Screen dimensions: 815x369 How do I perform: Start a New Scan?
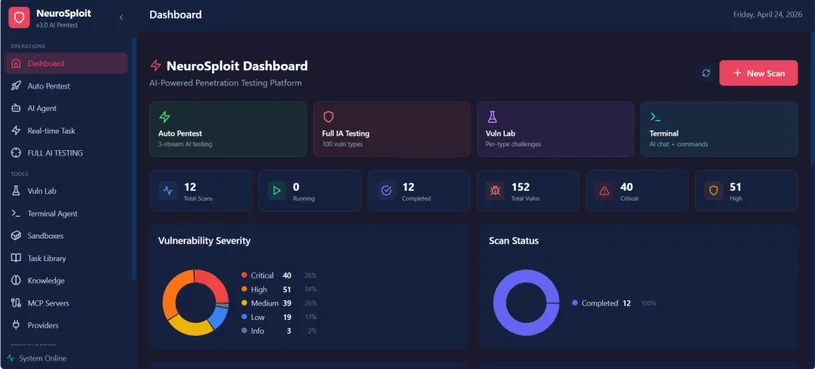(x=758, y=73)
